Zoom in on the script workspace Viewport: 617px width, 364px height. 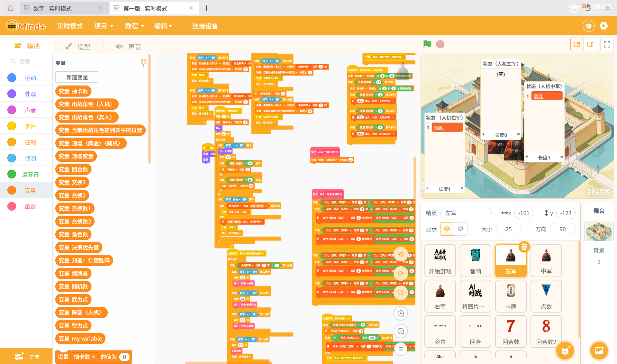(x=401, y=314)
